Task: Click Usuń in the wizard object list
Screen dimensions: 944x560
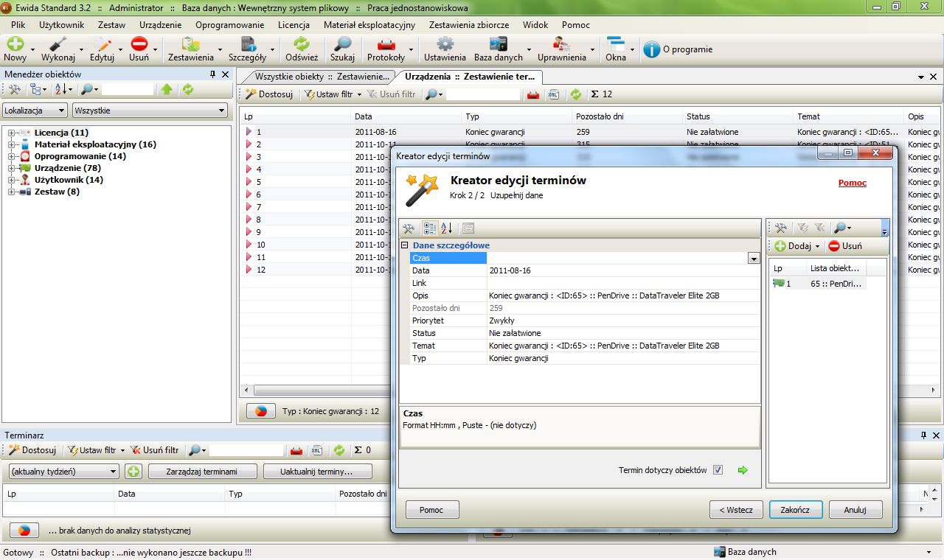Action: coord(844,246)
